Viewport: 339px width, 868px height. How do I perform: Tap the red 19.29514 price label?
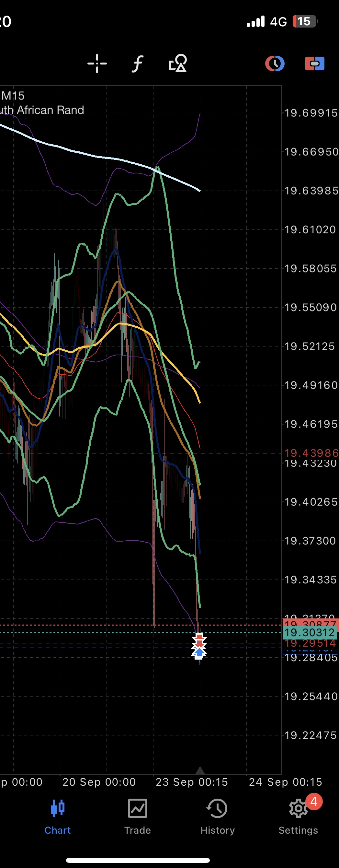point(311,643)
